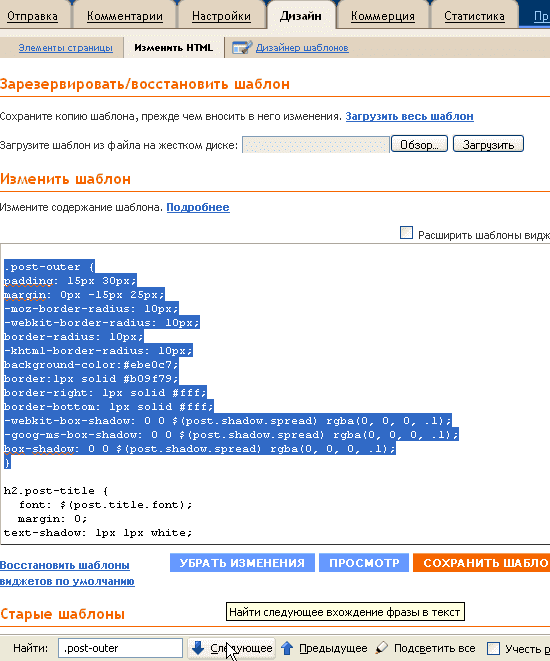Viewport: 550px width, 661px height.
Task: Open the Настройки tab
Action: [x=221, y=16]
